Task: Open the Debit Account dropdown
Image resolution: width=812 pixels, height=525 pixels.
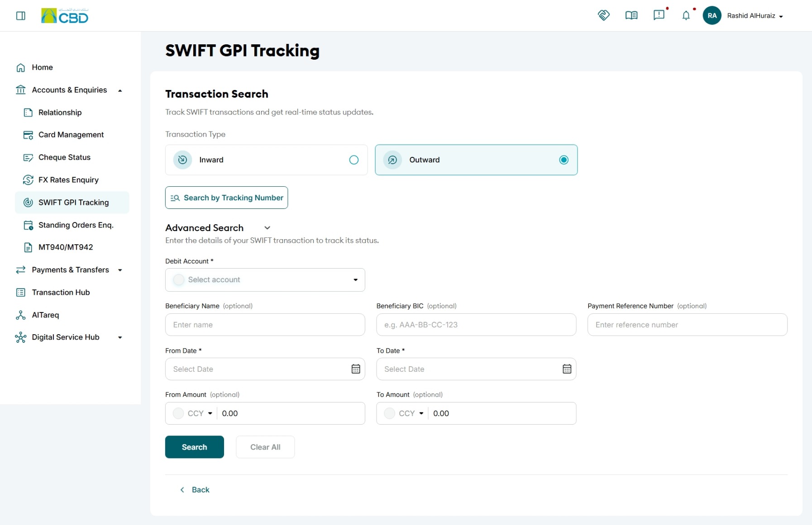Action: point(265,280)
